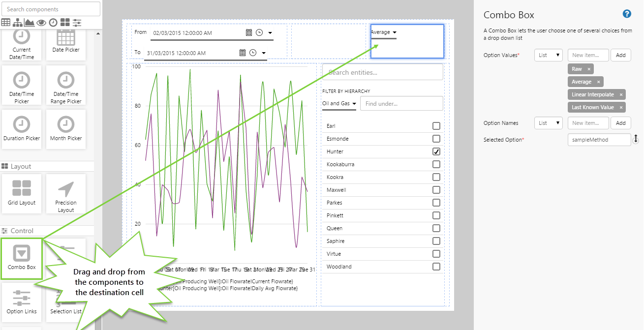Image resolution: width=644 pixels, height=330 pixels.
Task: Click the Add button for Option Values
Action: (620, 55)
